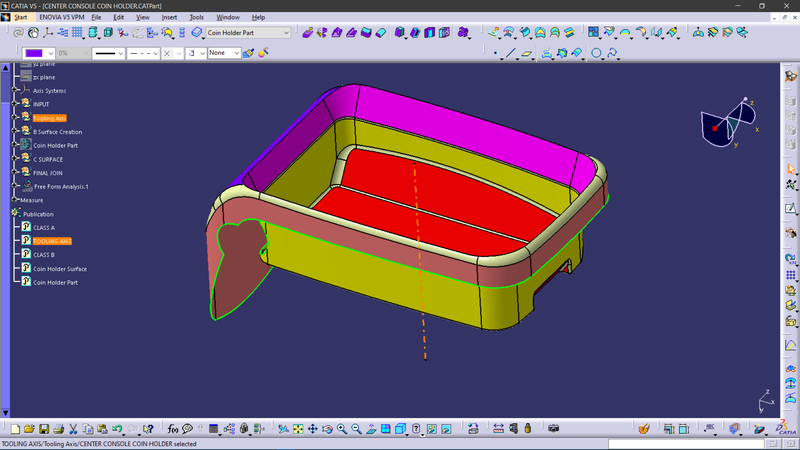Open the File menu
The width and height of the screenshot is (800, 450).
(96, 17)
